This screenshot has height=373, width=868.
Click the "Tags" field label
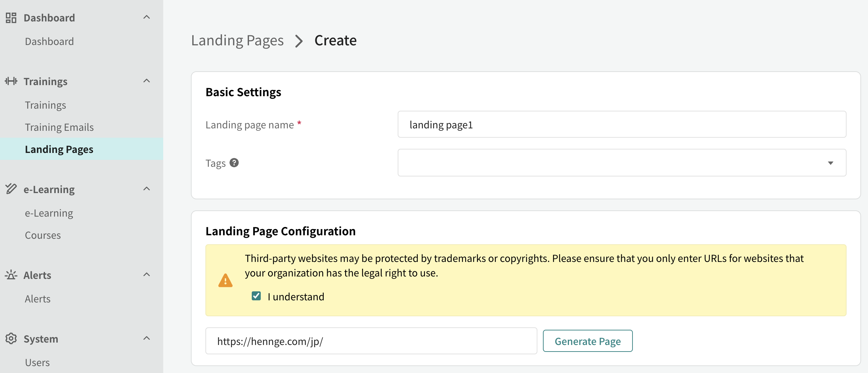point(215,163)
